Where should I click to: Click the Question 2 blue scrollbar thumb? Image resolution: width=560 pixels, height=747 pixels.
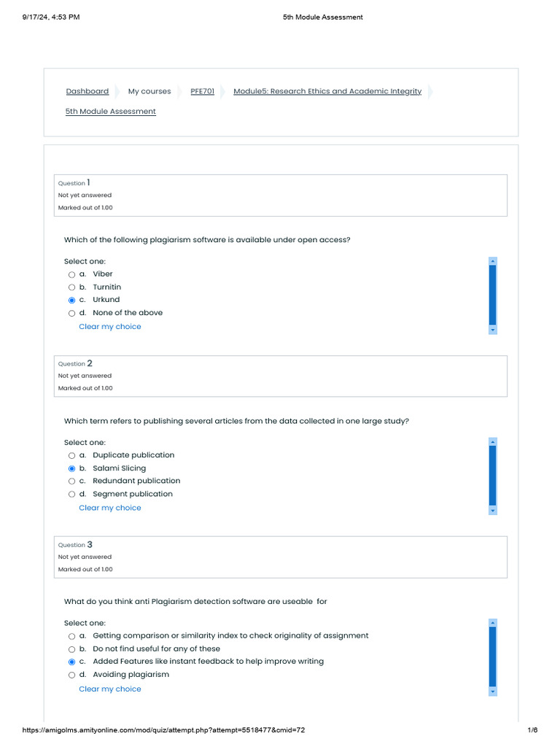tap(493, 476)
